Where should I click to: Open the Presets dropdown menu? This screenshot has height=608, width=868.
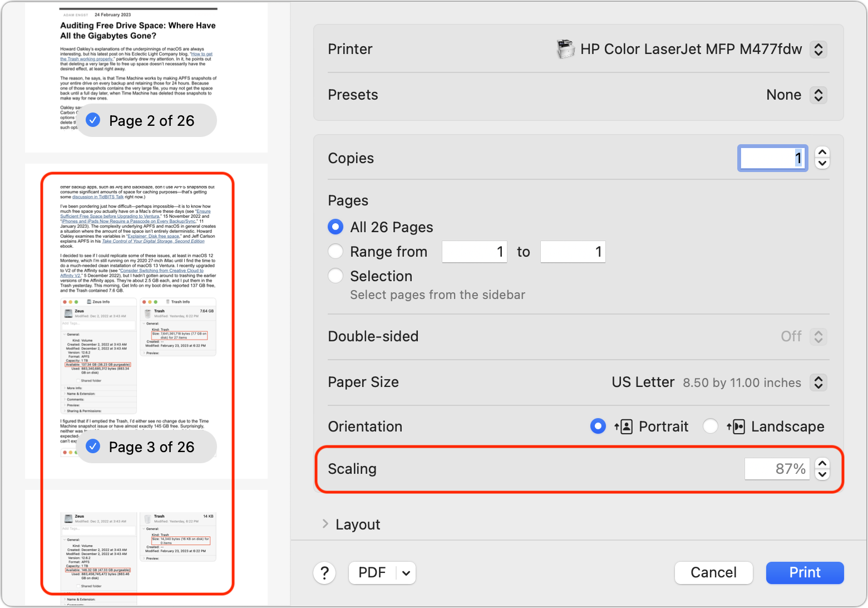point(818,95)
